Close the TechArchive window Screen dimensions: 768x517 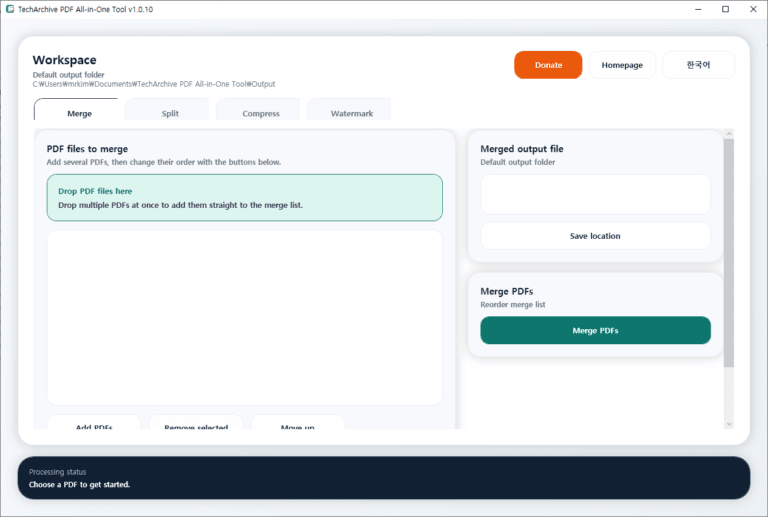(753, 9)
